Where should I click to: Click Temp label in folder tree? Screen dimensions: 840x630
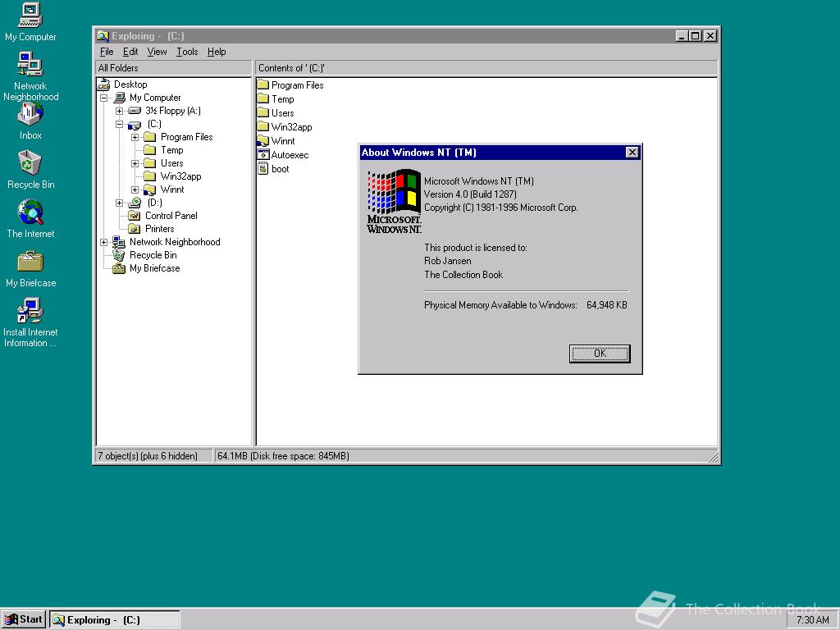pyautogui.click(x=172, y=150)
